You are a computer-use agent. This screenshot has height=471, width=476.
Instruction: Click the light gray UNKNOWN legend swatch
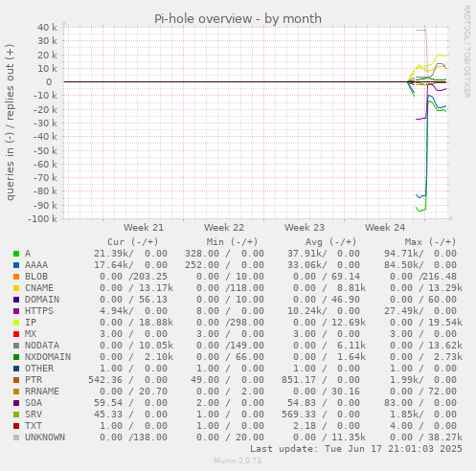point(16,437)
